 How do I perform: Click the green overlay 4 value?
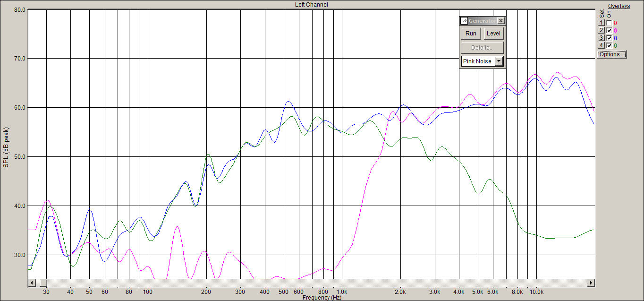615,45
